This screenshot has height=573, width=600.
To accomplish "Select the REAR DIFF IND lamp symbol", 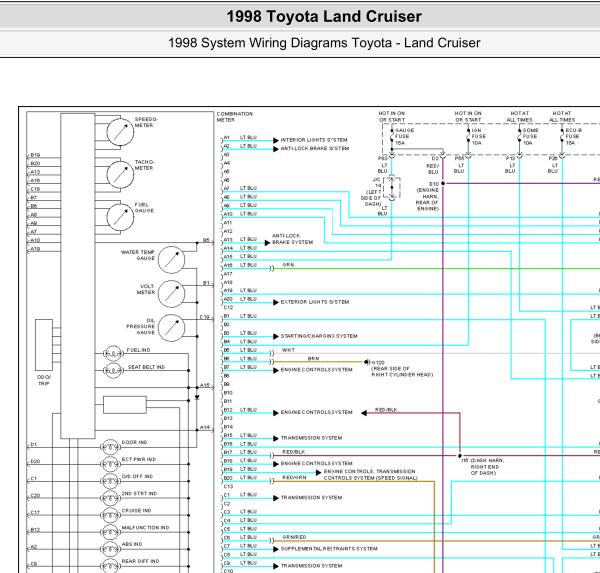I will point(110,566).
